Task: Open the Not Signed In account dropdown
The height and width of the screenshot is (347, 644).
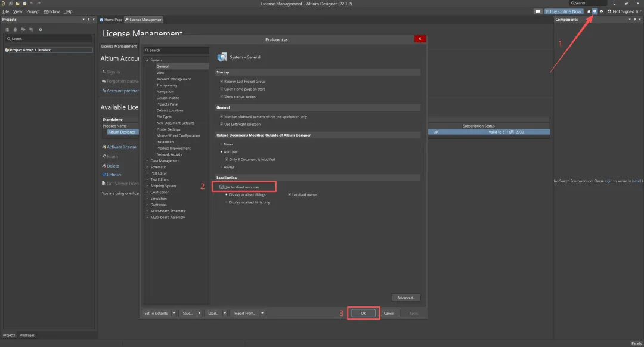Action: click(625, 11)
